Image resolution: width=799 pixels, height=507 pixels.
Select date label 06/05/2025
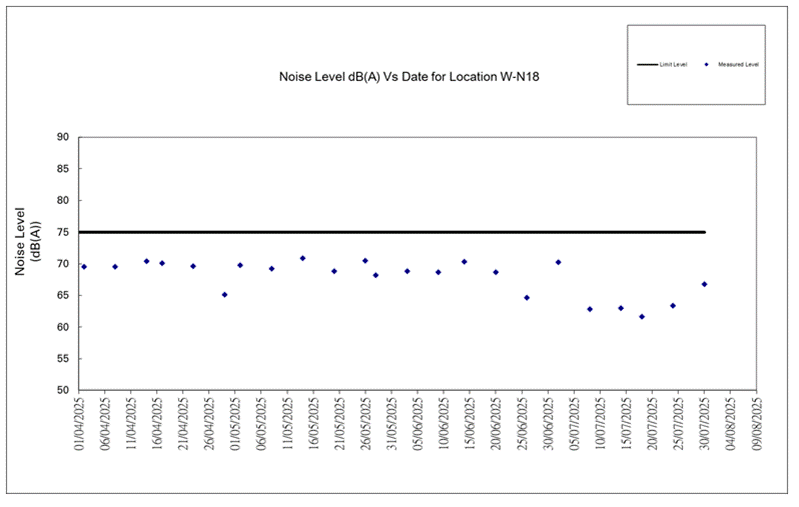(x=261, y=424)
